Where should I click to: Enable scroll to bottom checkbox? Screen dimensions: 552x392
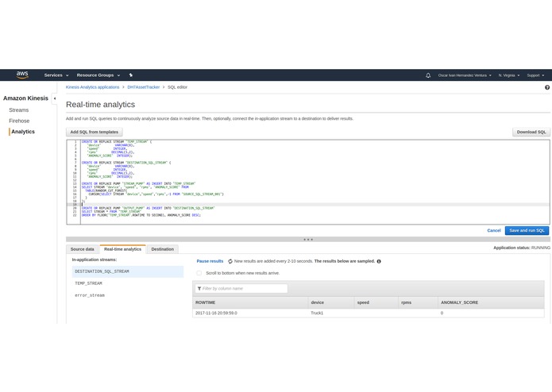point(199,273)
